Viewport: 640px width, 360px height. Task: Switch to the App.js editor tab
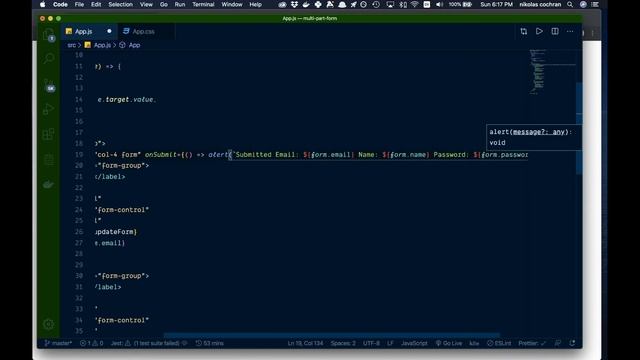pyautogui.click(x=89, y=31)
